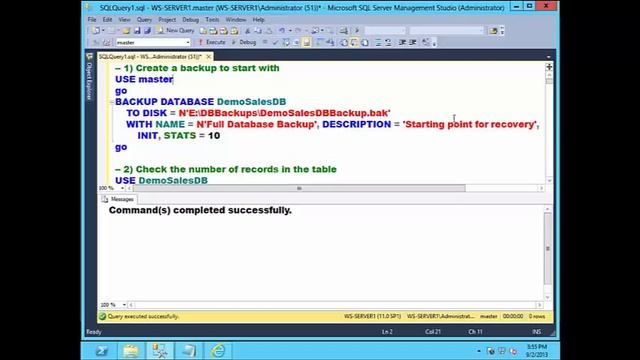Toggle IntelliSense enabled

[x=307, y=42]
